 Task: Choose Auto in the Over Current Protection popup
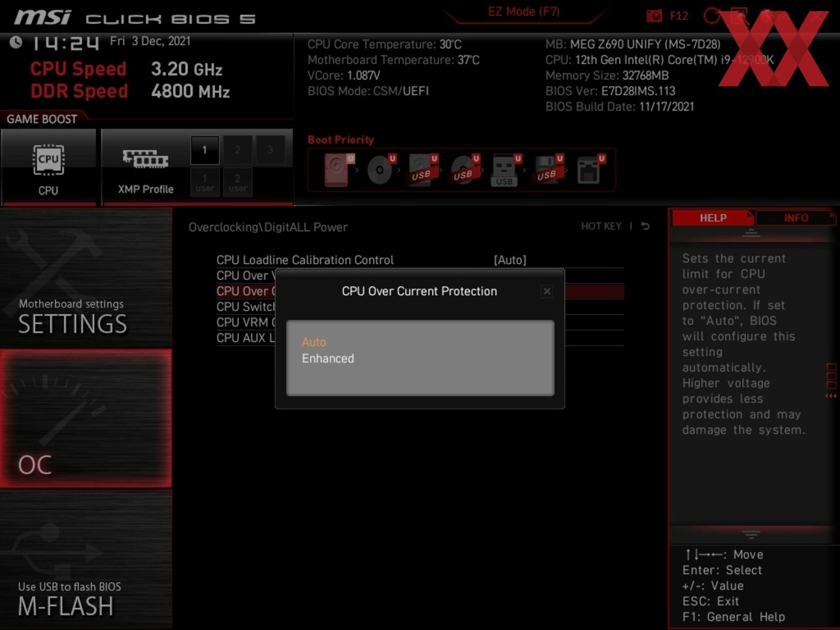(x=314, y=342)
